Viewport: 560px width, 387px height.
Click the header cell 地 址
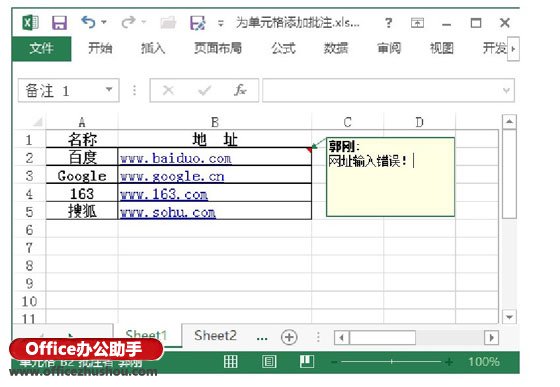(x=215, y=139)
